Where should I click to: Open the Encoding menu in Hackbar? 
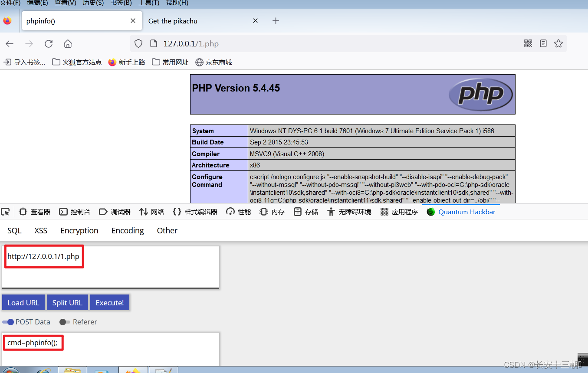tap(128, 231)
